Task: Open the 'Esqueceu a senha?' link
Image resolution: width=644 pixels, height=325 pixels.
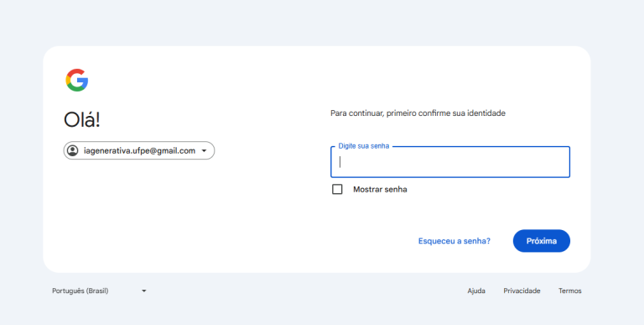Action: tap(454, 241)
